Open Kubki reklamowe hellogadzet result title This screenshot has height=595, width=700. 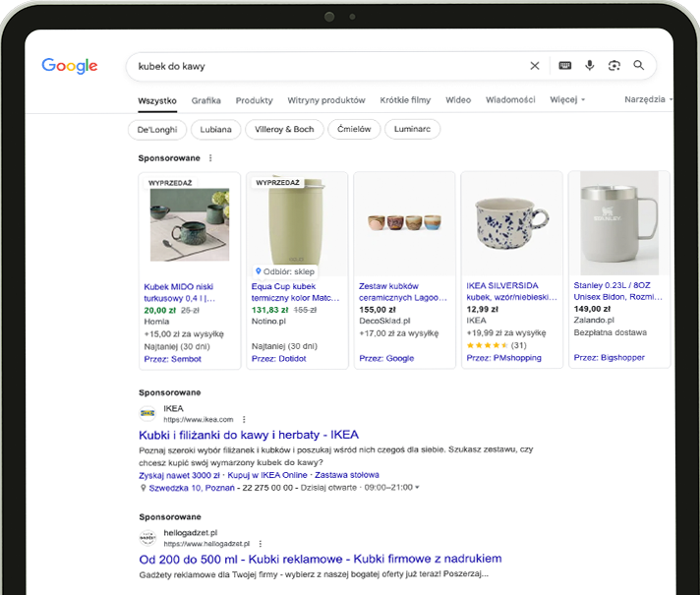[321, 560]
